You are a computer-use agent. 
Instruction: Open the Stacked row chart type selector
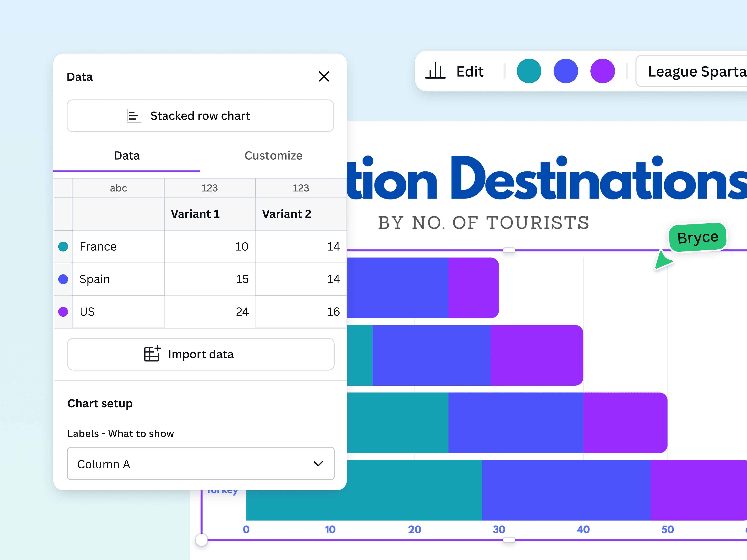point(200,116)
